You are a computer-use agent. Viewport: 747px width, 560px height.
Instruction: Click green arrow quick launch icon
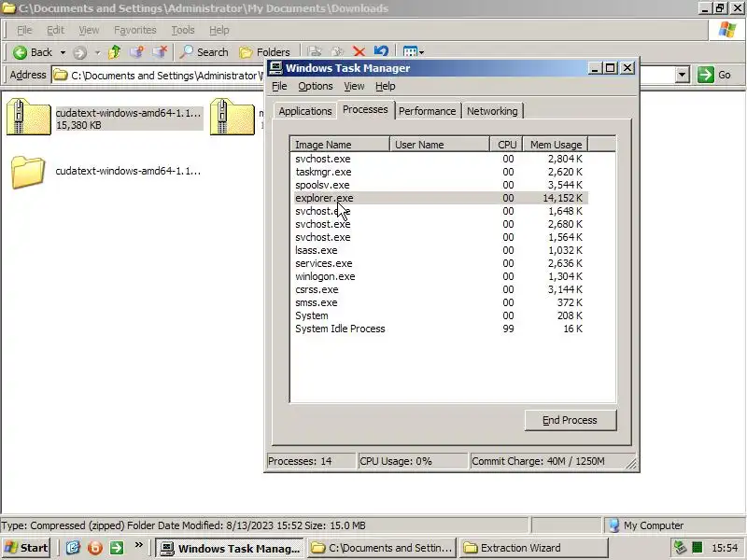click(117, 548)
